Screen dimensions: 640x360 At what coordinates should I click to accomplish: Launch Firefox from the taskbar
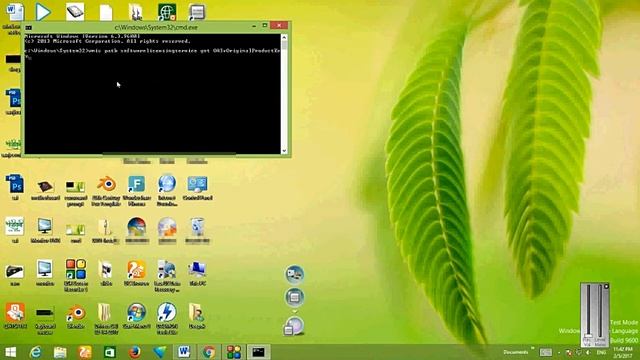pyautogui.click(x=134, y=352)
